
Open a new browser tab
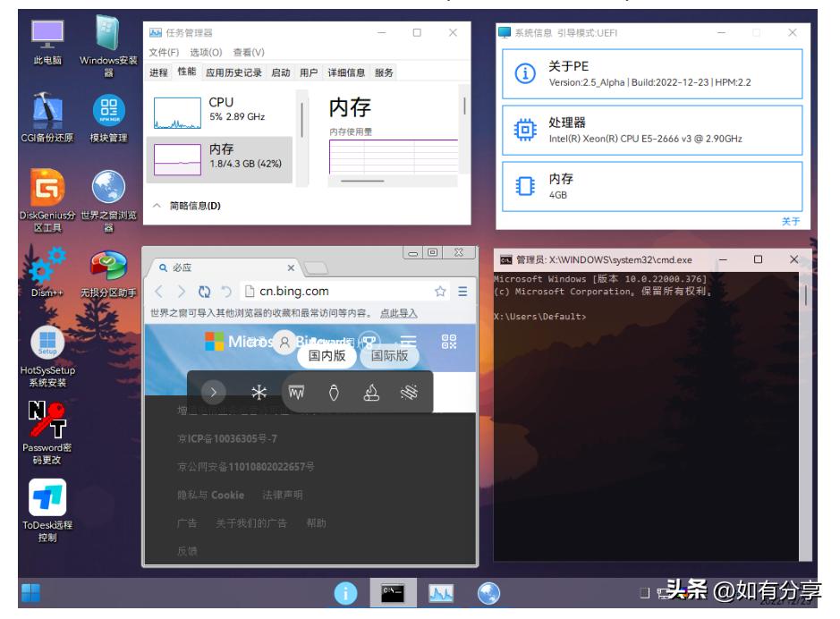(316, 267)
